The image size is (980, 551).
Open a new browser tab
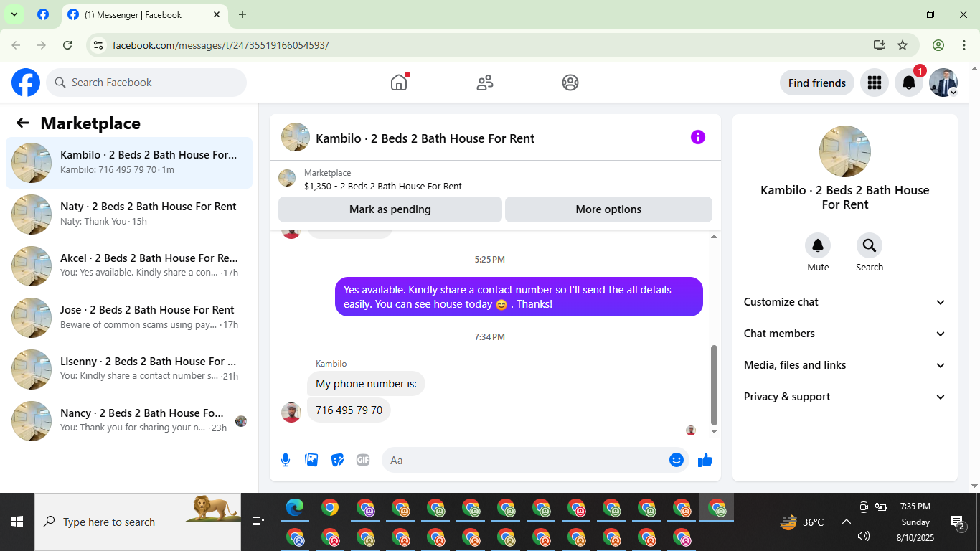[x=242, y=14]
